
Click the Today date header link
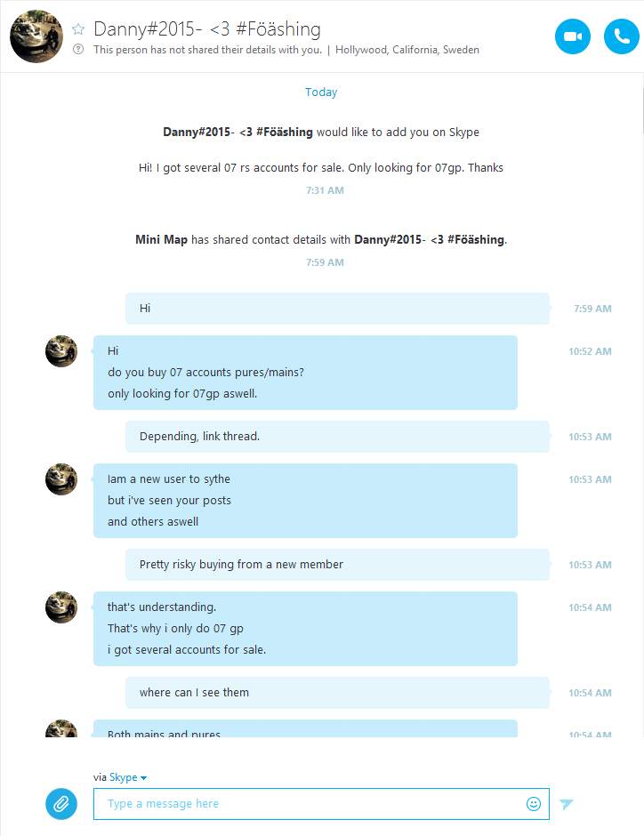point(321,92)
